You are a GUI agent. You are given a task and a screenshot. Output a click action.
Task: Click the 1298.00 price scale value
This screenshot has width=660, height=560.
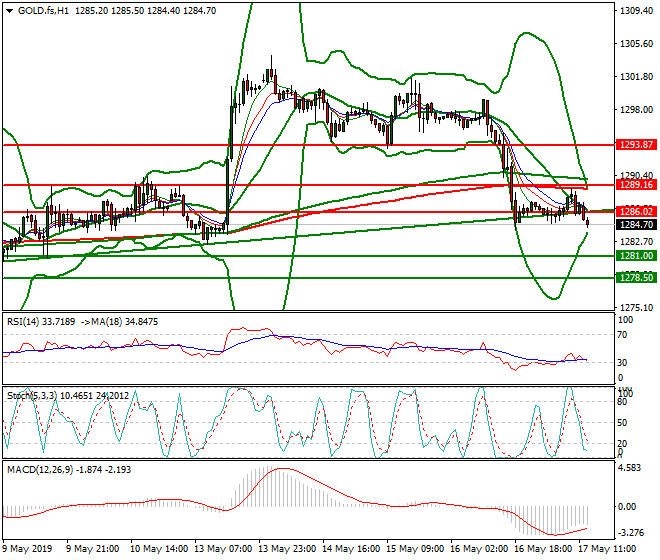(x=636, y=109)
